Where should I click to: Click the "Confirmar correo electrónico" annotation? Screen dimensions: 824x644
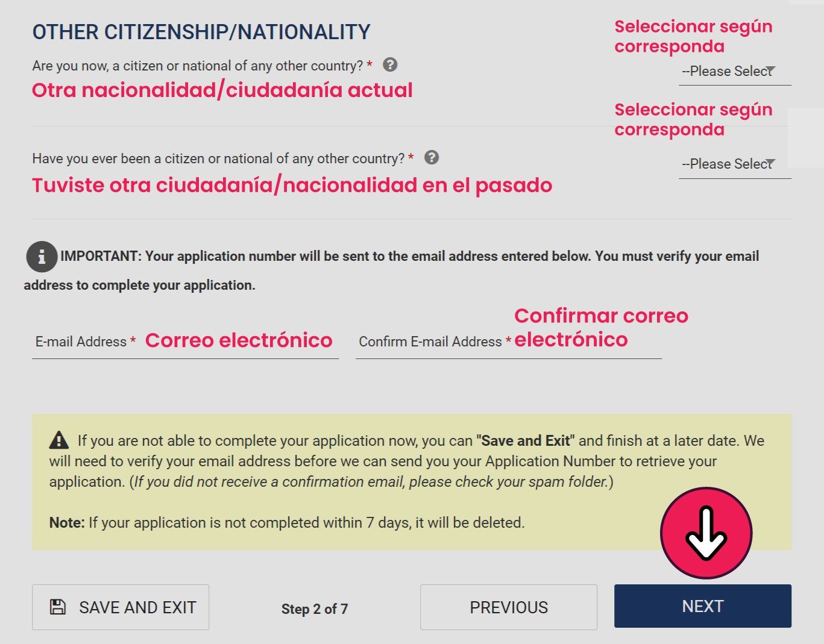[600, 327]
